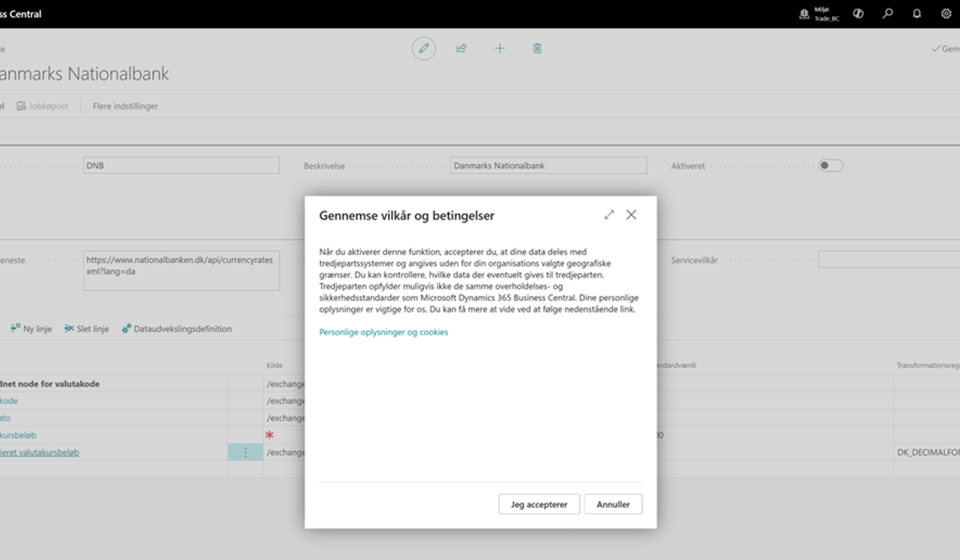The width and height of the screenshot is (960, 560).
Task: Click the Gem saved indicator
Action: click(946, 49)
